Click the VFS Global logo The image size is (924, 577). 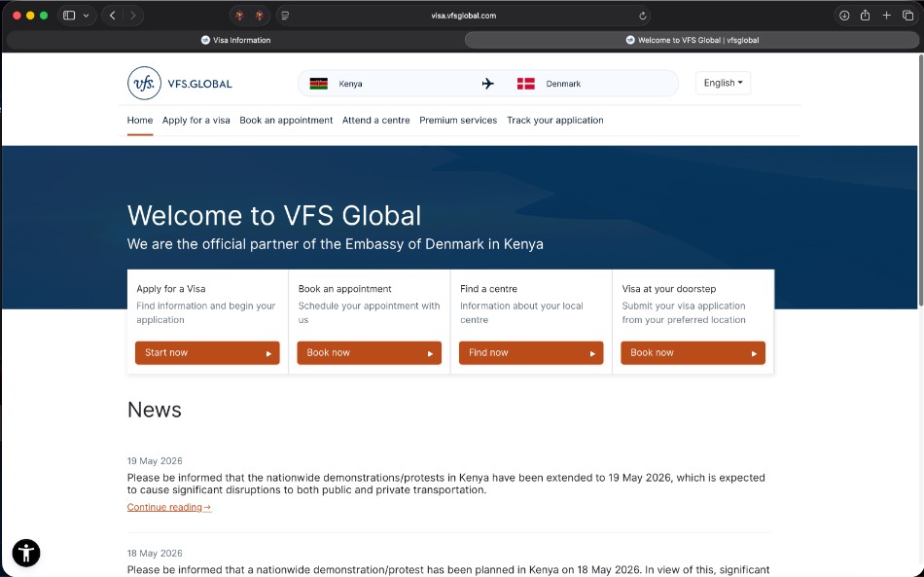click(180, 83)
